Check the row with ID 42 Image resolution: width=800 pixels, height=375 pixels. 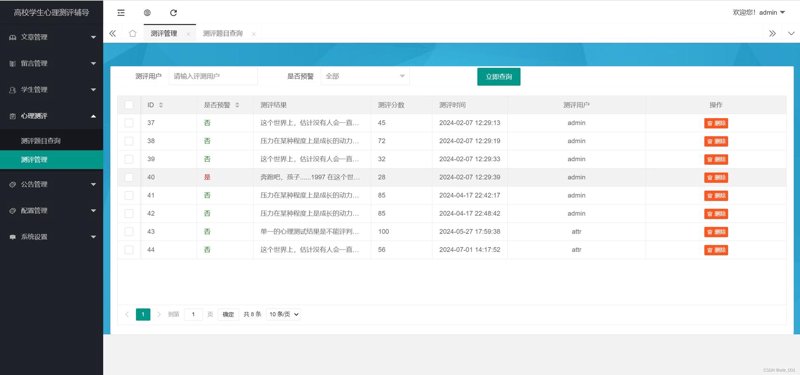[x=129, y=213]
